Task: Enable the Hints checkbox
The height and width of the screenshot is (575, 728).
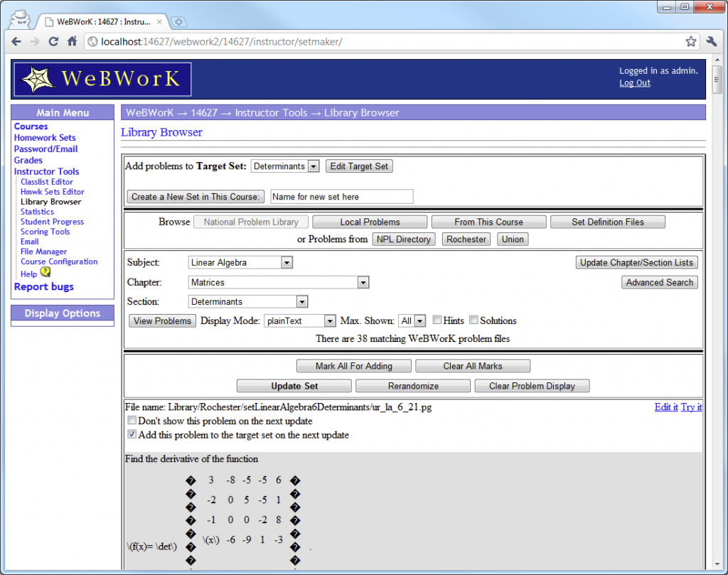Action: tap(437, 320)
